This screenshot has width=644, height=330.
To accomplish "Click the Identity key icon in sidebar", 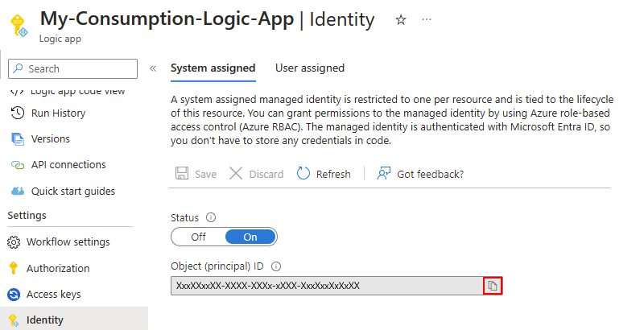I will pyautogui.click(x=14, y=320).
